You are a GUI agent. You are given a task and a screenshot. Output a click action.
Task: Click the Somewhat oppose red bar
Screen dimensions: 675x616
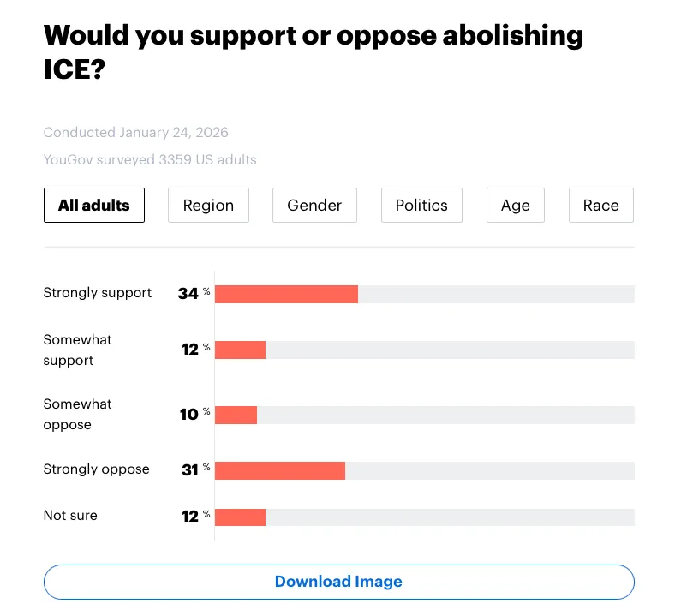[x=236, y=415]
